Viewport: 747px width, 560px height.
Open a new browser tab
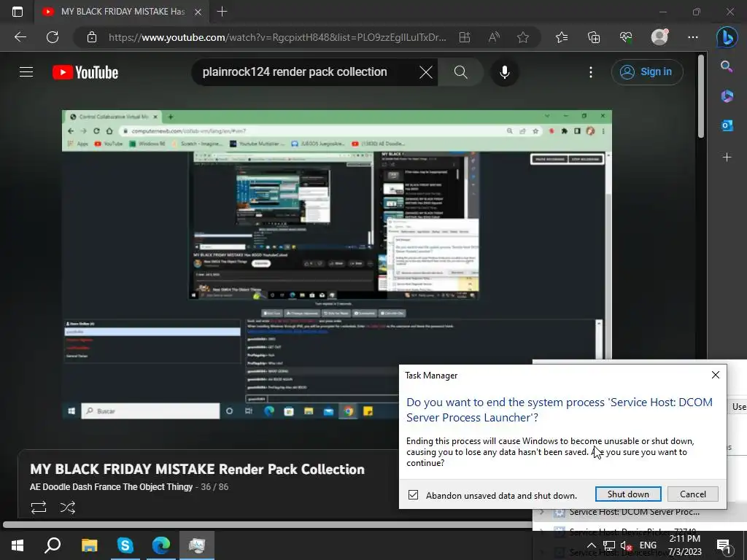click(222, 12)
